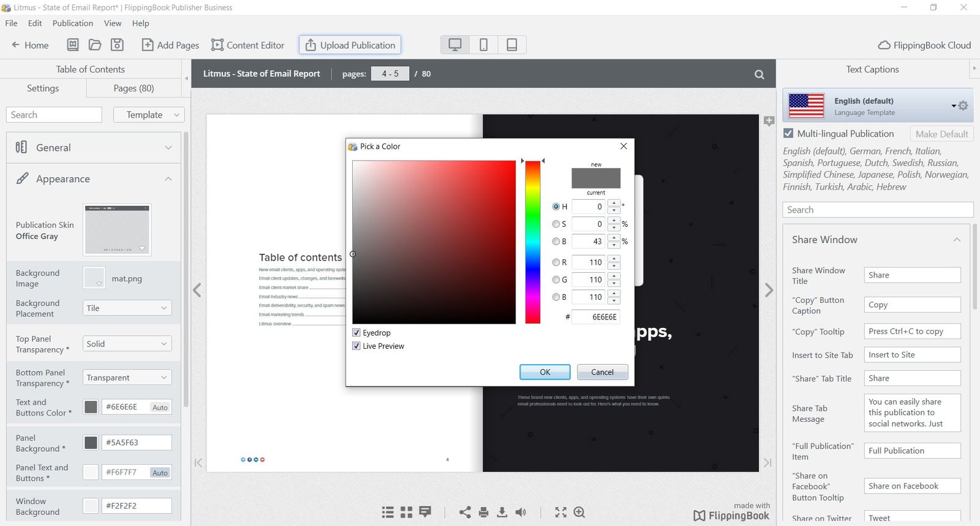Select the tablet preview mode icon
The width and height of the screenshot is (980, 526).
click(511, 45)
